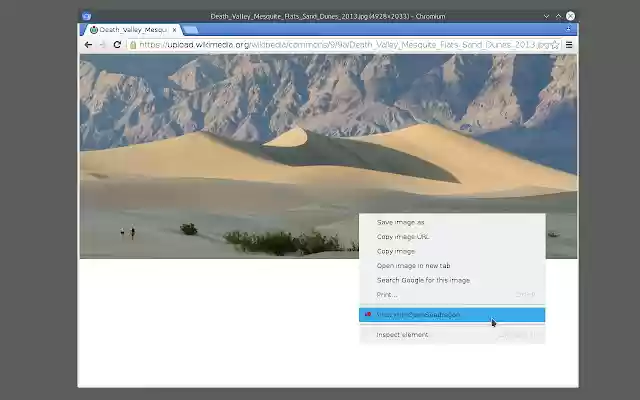Click the highlighted extension entry in context menu
The height and width of the screenshot is (400, 640).
[x=452, y=315]
